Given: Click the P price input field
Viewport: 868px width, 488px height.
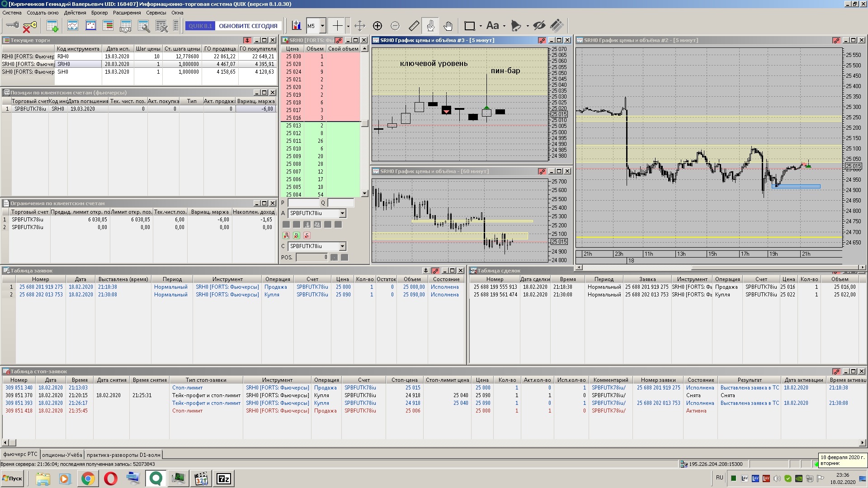Looking at the screenshot, I should 304,203.
